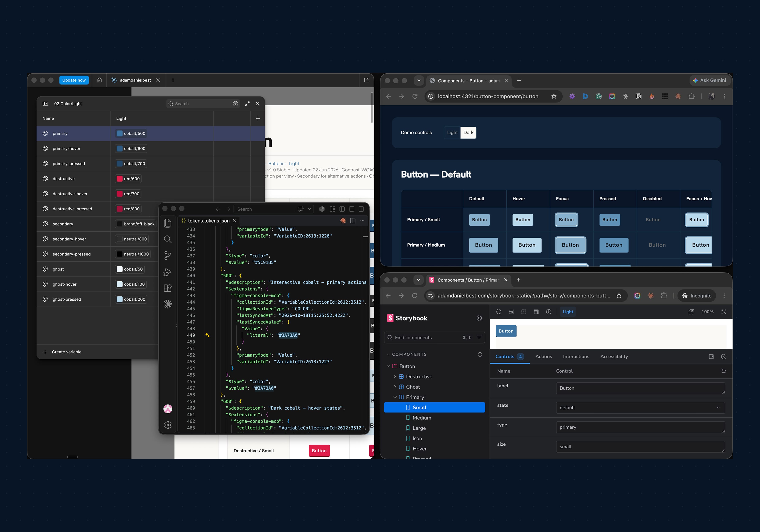Switch to Actions tab in Storybook
The image size is (760, 532).
coord(544,357)
